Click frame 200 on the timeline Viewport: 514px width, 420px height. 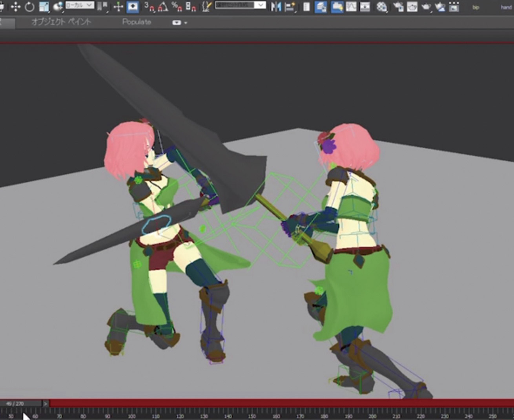pos(372,416)
